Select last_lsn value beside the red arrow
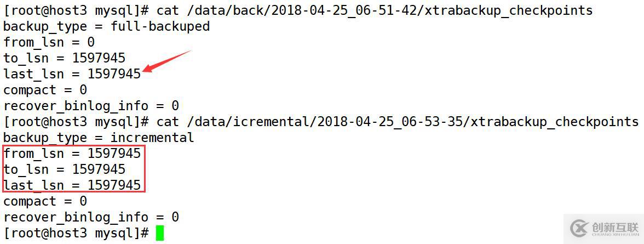Viewport: 644px width, 244px height. pos(114,73)
